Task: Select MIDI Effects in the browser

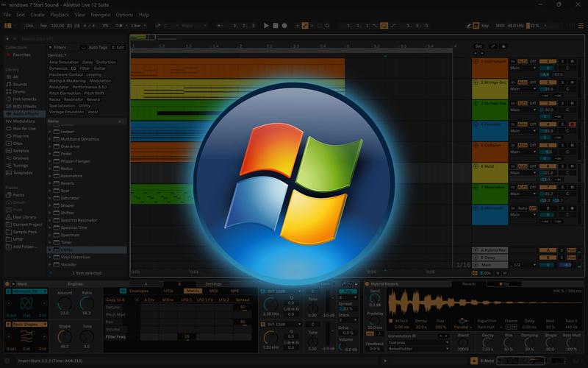Action: pyautogui.click(x=25, y=106)
